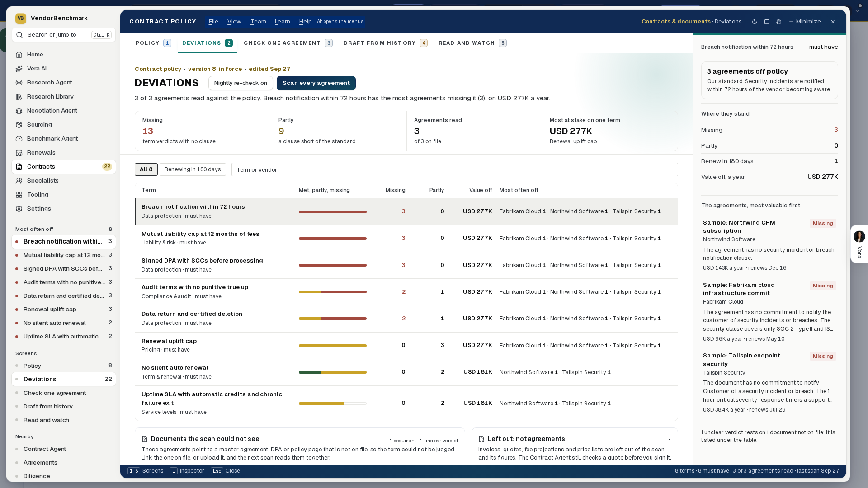Select the Renewal uplift cap table row
Viewport: 868px width, 488px height.
tap(406, 346)
